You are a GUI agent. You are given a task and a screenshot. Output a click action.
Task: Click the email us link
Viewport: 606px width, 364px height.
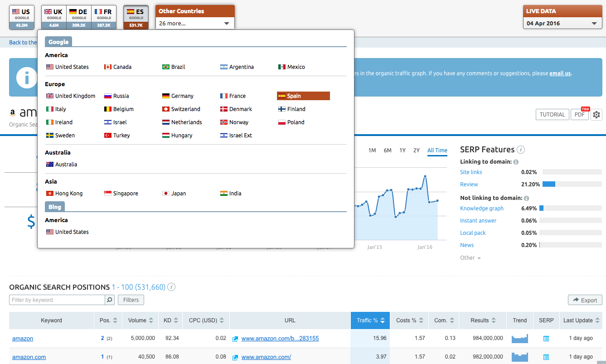tap(560, 73)
